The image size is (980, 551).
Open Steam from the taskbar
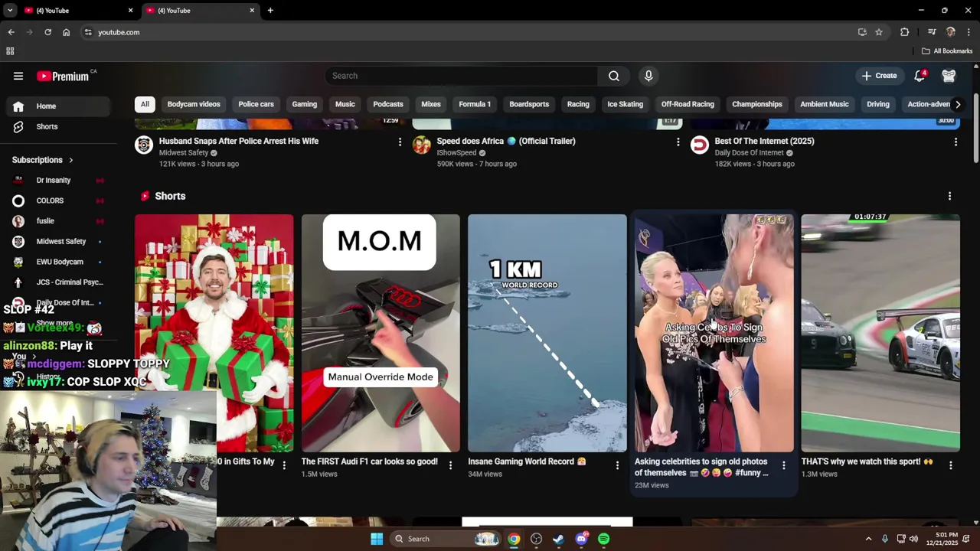559,539
